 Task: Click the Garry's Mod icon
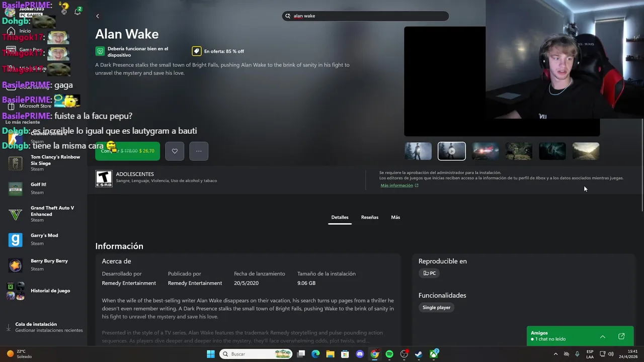[x=15, y=240]
